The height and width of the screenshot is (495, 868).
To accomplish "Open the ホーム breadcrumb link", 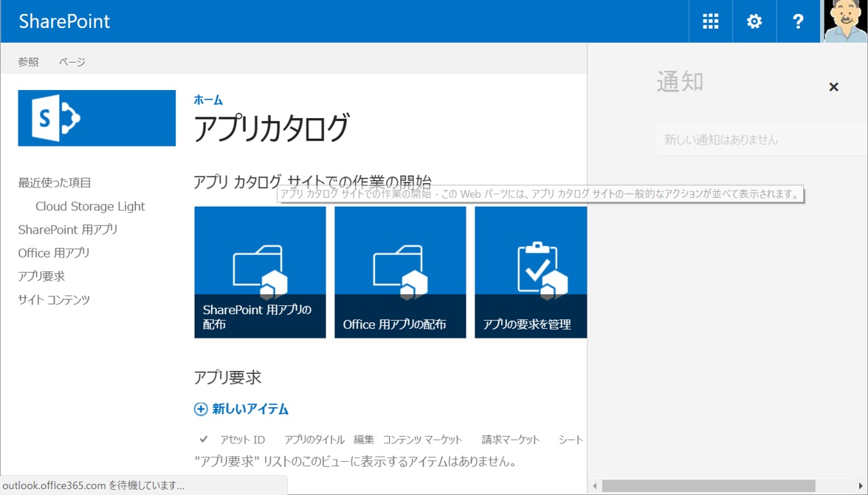I will point(207,100).
